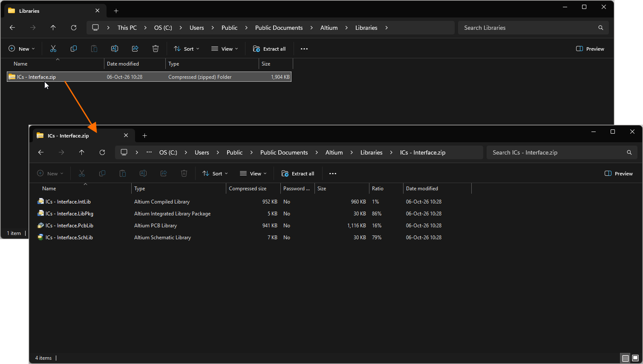The height and width of the screenshot is (364, 643).
Task: Go back in the Libraries window
Action: 12,28
